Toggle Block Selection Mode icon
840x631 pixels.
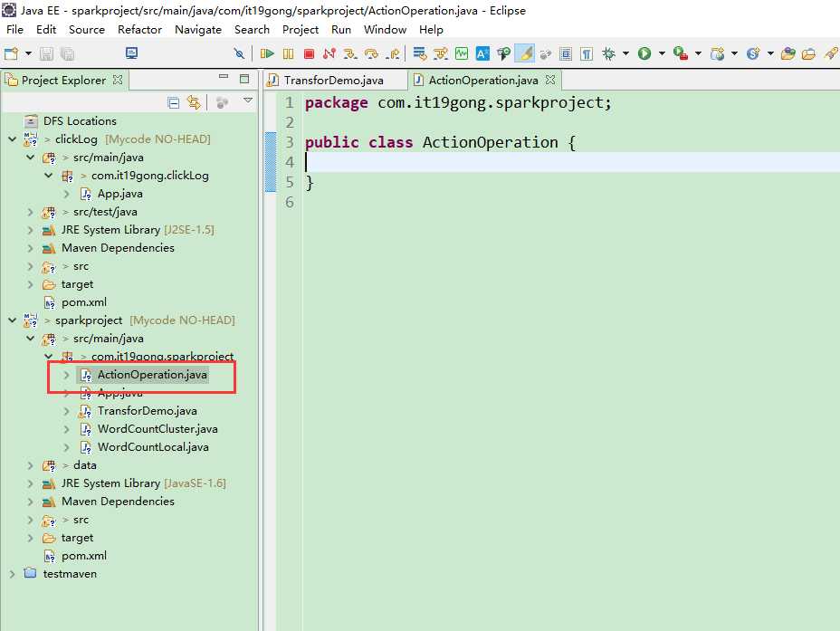pyautogui.click(x=566, y=53)
